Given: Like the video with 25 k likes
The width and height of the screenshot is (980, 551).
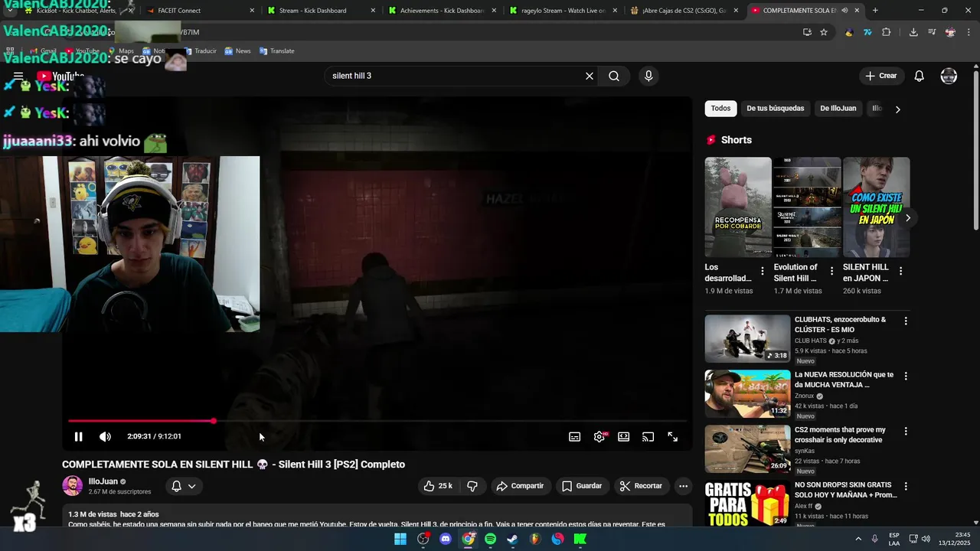Looking at the screenshot, I should [x=438, y=486].
